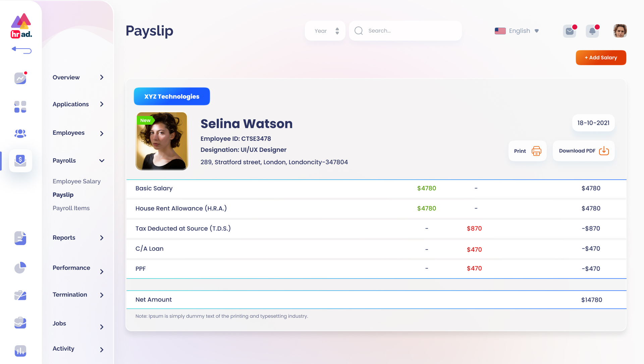Click the Add Salary button
Viewport: 644px width, 364px height.
[601, 58]
